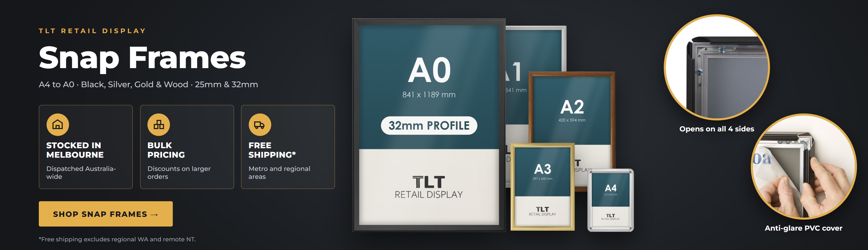
Task: Click the warehouse icon above Stocked in Melbourne
Action: (58, 125)
